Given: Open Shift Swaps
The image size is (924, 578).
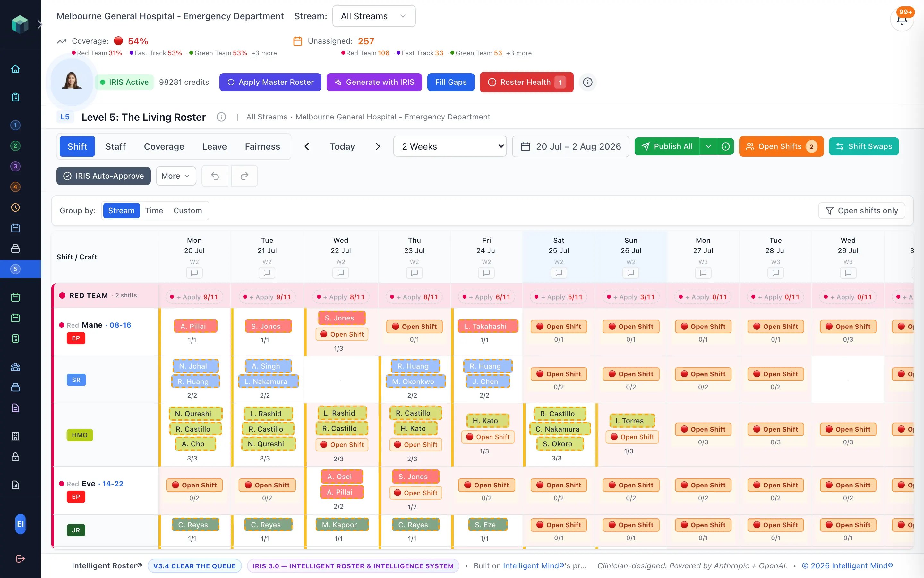Looking at the screenshot, I should 864,146.
